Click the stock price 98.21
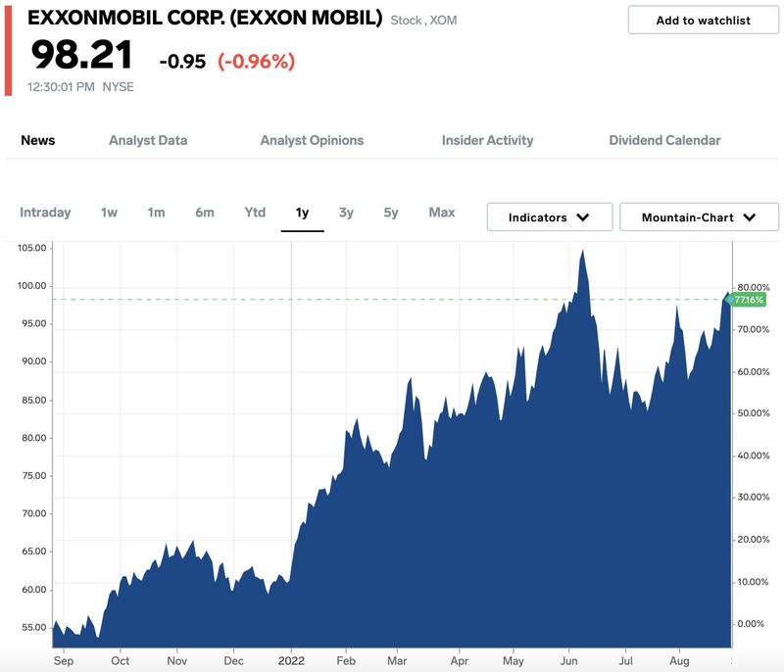The width and height of the screenshot is (784, 672). 81,55
